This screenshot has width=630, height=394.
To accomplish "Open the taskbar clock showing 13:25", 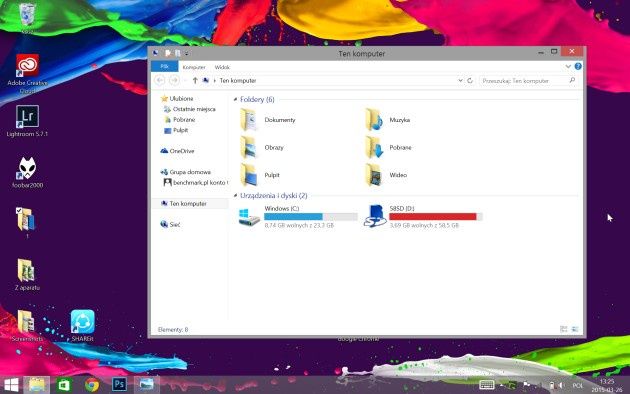I will tap(607, 385).
